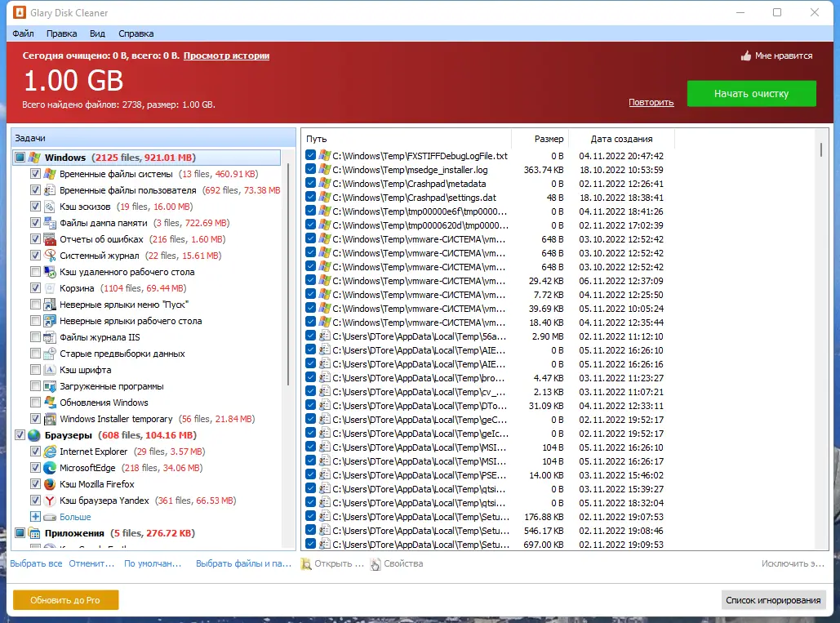Screen dimensions: 840x623
Task: Click the font cache icon
Action: 49,370
